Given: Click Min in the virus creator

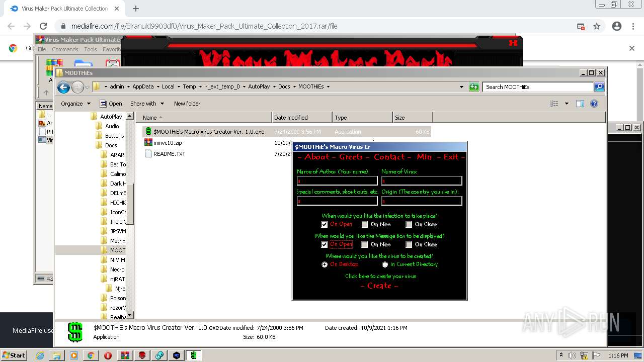Looking at the screenshot, I should click(424, 157).
